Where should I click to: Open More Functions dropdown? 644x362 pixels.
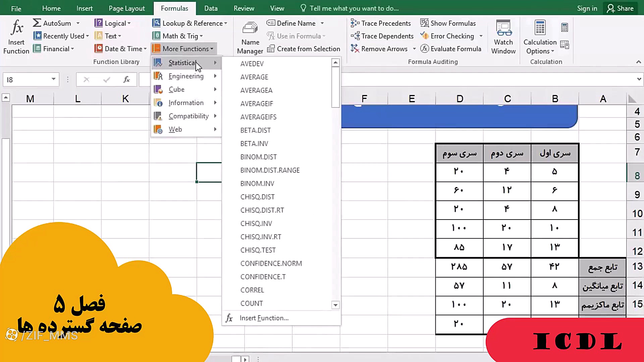pos(183,49)
